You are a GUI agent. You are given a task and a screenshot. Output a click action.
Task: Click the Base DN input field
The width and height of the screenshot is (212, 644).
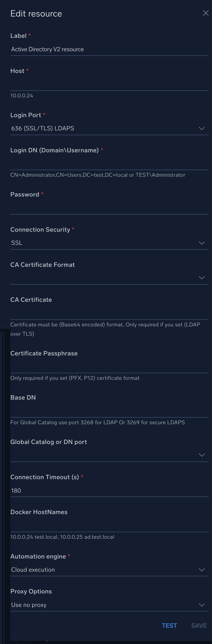(109, 411)
